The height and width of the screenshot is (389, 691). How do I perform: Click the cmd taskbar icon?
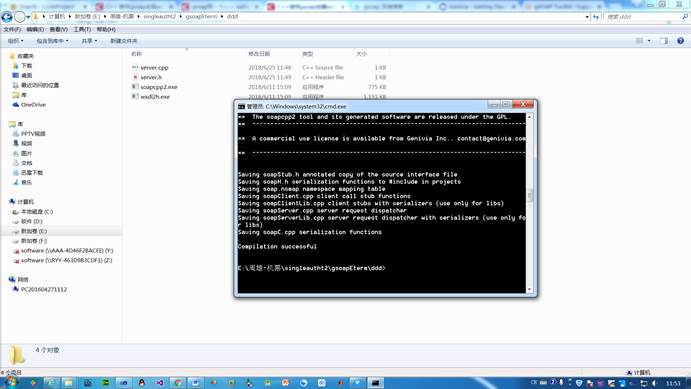(375, 383)
